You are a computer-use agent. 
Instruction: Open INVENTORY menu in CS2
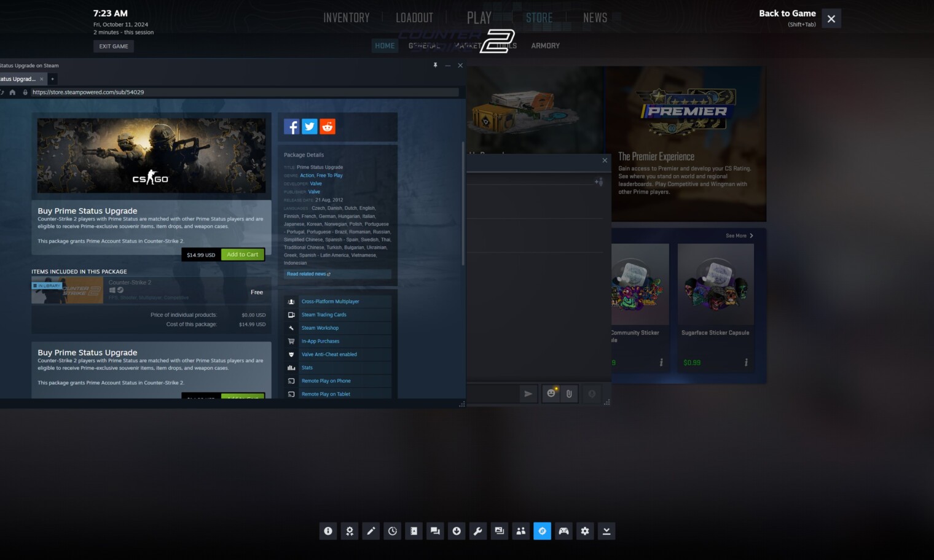coord(347,18)
